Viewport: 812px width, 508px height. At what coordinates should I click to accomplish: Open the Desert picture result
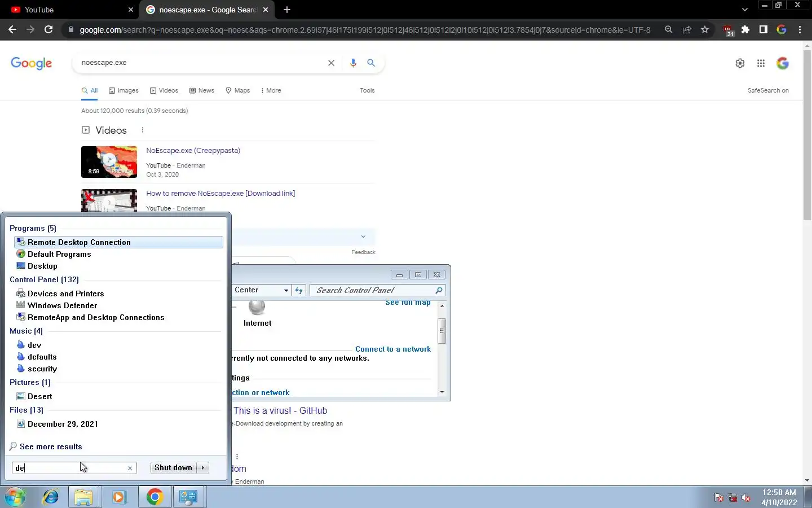pos(39,396)
